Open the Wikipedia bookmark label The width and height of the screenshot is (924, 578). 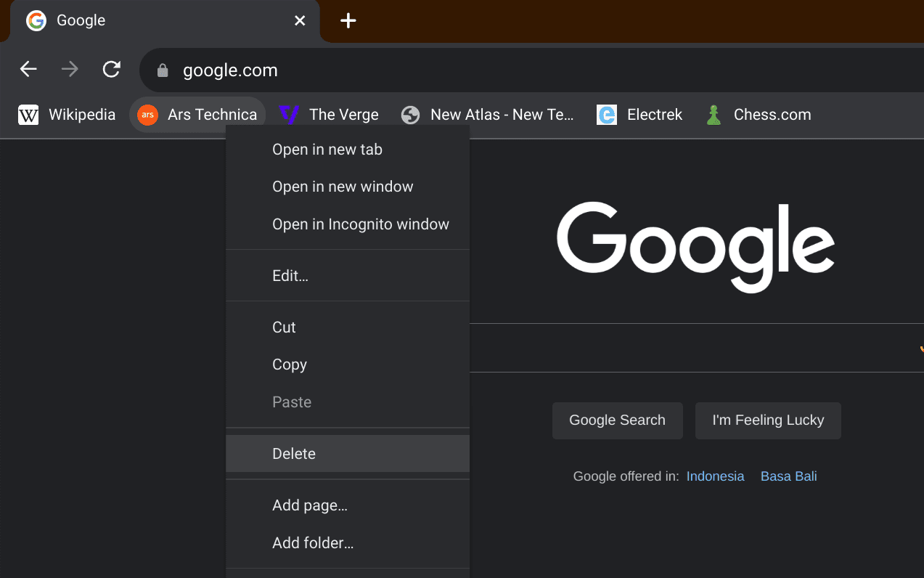coord(82,115)
